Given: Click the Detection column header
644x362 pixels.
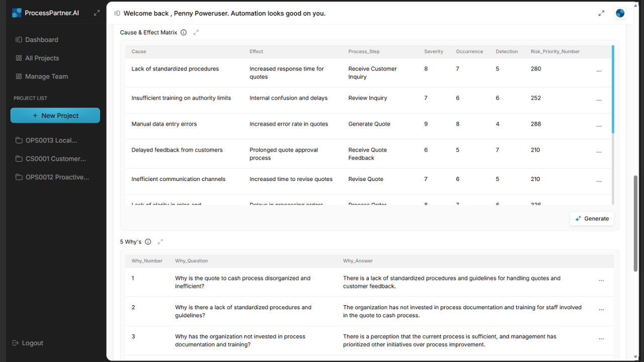Looking at the screenshot, I should (507, 51).
